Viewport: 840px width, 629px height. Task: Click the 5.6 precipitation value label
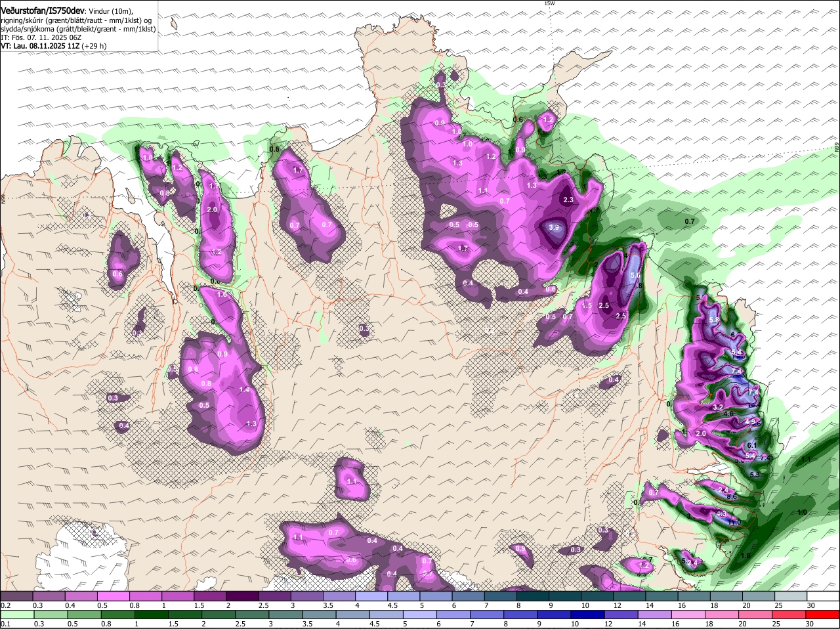coord(635,275)
